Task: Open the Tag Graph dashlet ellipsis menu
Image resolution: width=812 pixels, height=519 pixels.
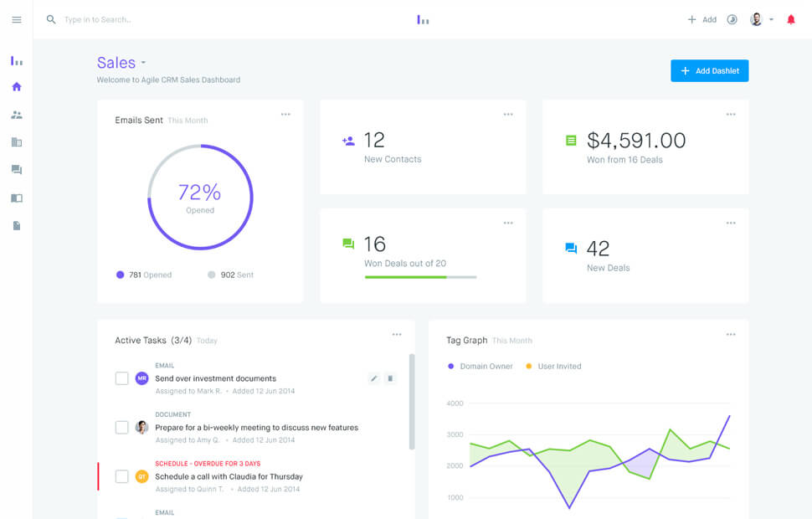Action: (730, 333)
